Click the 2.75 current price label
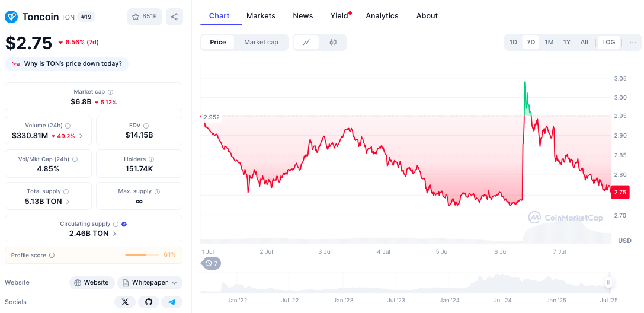 tap(620, 192)
